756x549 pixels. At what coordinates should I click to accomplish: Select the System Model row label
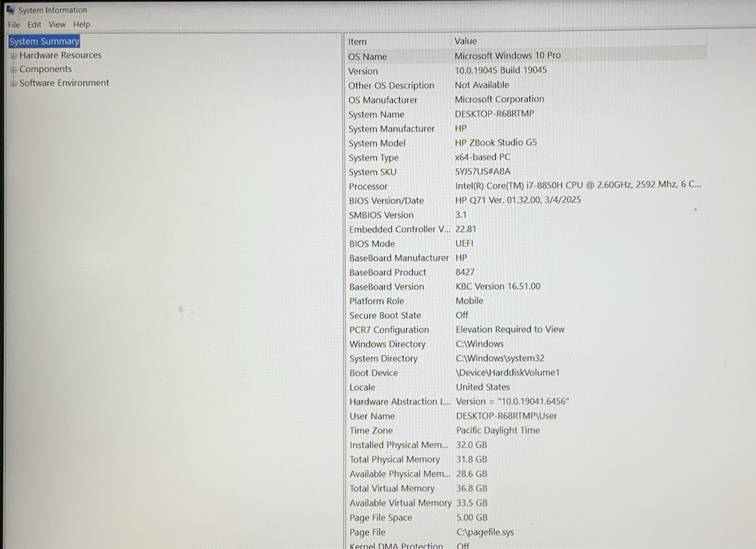click(x=377, y=143)
